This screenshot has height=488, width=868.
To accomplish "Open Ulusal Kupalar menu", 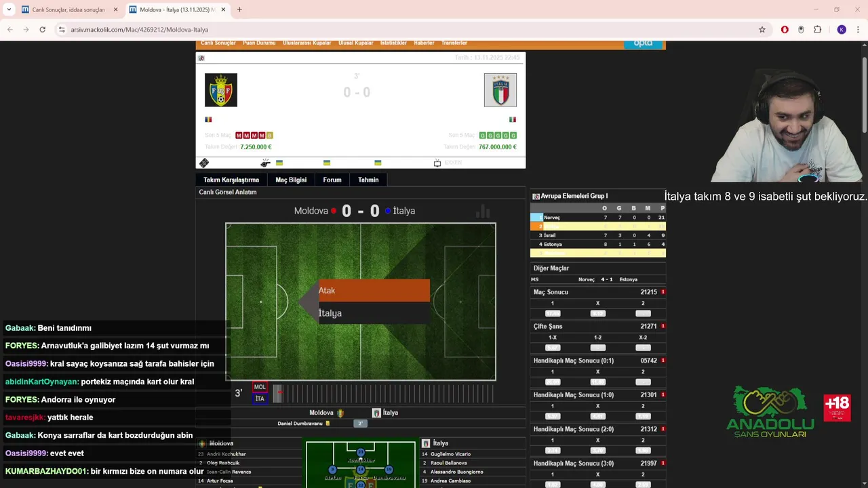I will 356,43.
